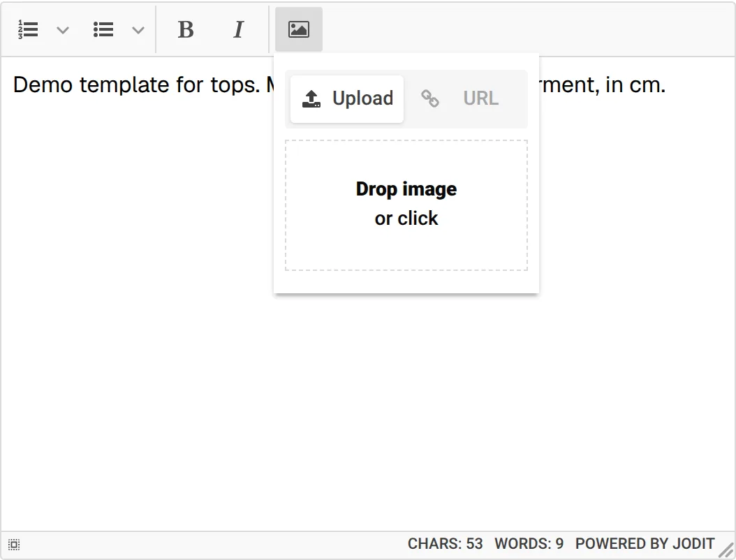Viewport: 736px width, 560px height.
Task: Click the CHARS: 53 counter
Action: coord(445,543)
